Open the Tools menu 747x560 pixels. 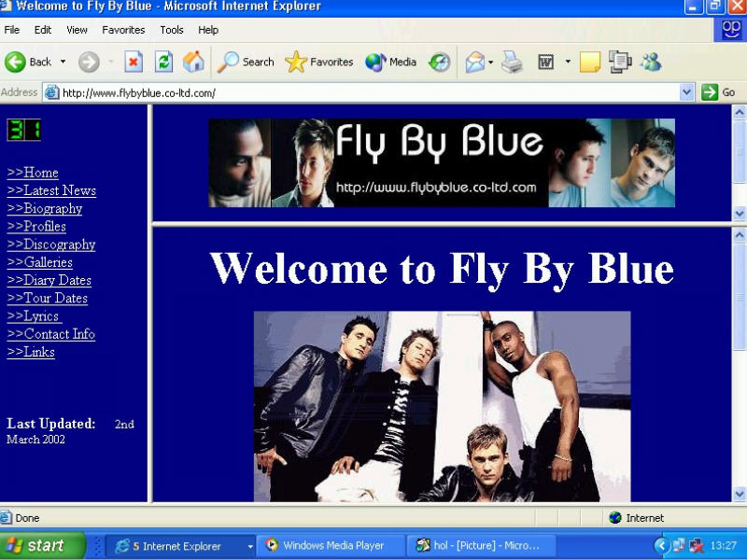[x=172, y=30]
